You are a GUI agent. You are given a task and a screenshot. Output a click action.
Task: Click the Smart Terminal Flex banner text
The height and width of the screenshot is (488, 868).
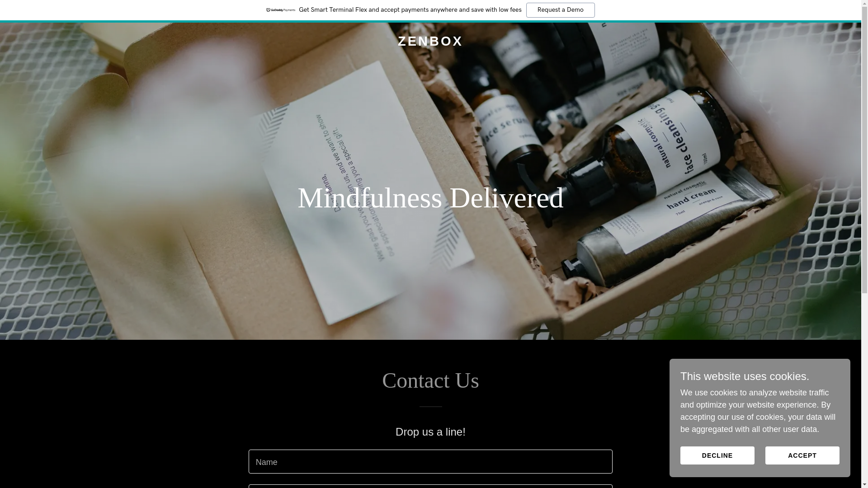tap(410, 10)
